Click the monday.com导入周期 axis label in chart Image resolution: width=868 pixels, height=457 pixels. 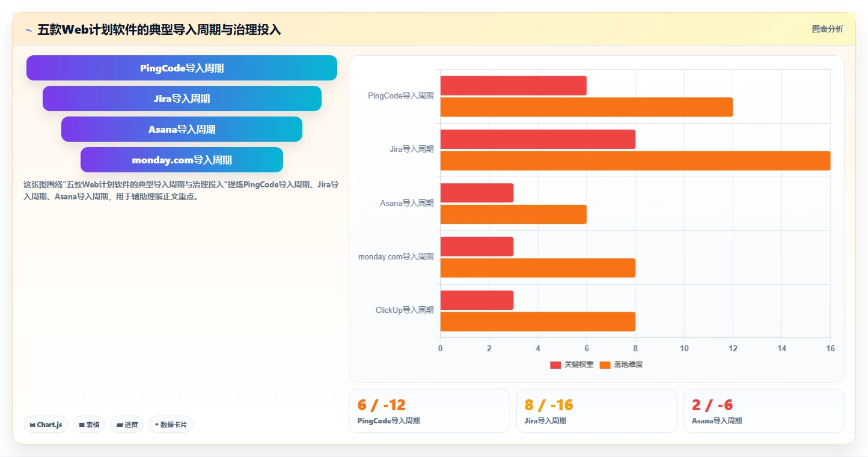396,256
